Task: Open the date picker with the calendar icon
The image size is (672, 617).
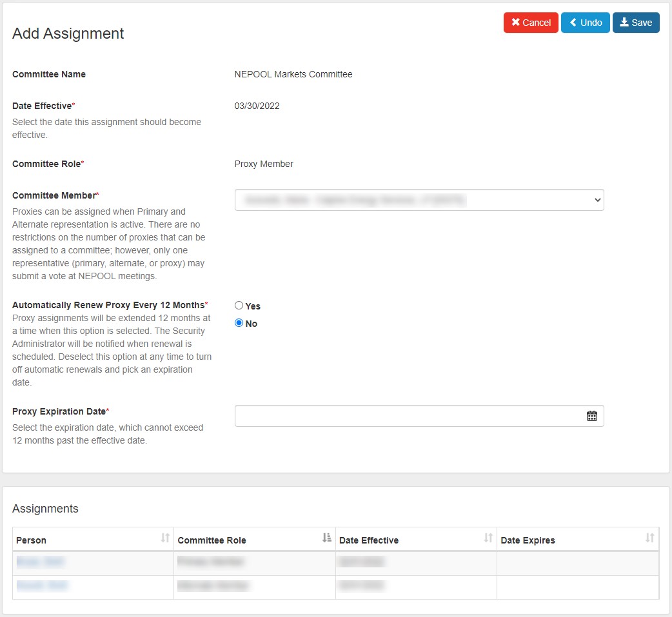Action: 592,415
